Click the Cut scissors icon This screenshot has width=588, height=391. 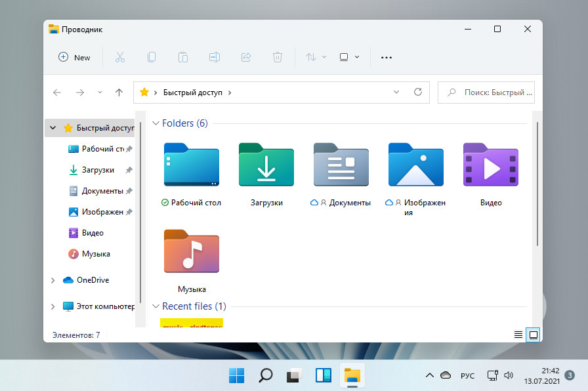click(x=119, y=57)
